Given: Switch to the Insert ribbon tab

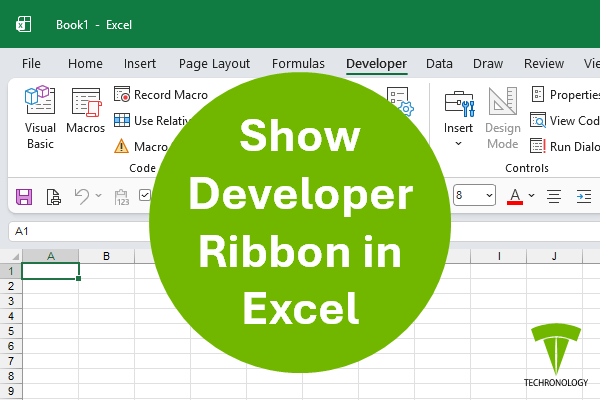Looking at the screenshot, I should [x=140, y=63].
